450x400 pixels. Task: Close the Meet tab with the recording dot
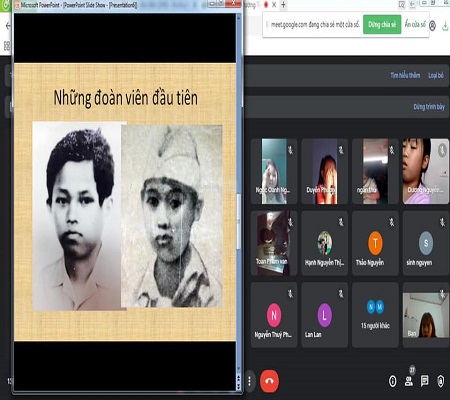[274, 5]
